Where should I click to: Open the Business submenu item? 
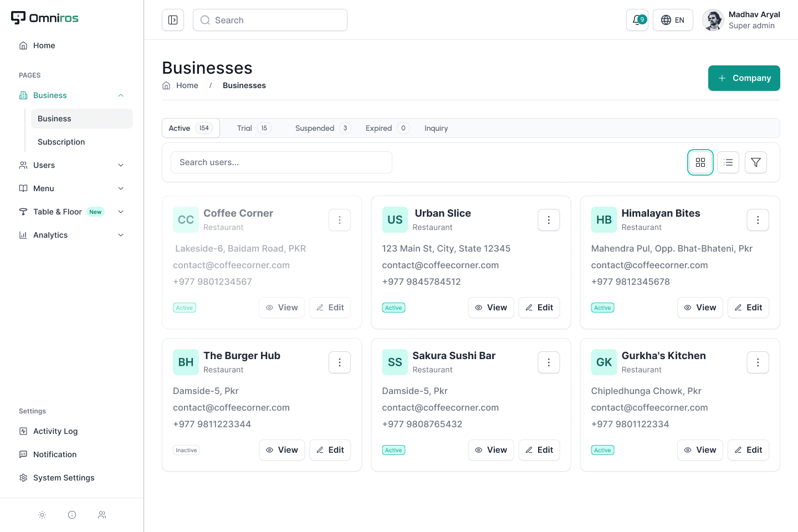pyautogui.click(x=82, y=119)
